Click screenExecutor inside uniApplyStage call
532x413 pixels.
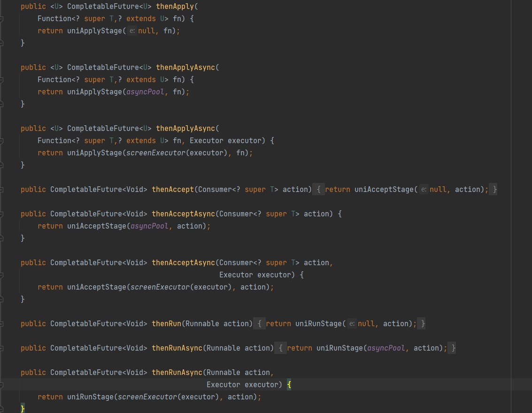(156, 153)
